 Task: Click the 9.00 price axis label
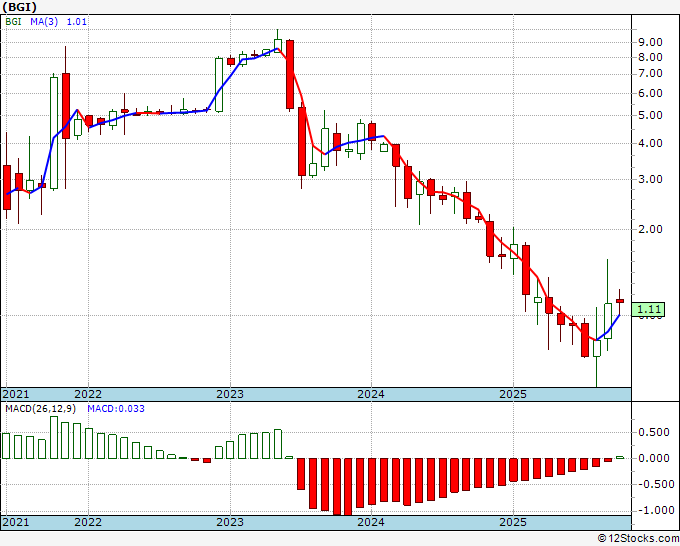point(650,42)
